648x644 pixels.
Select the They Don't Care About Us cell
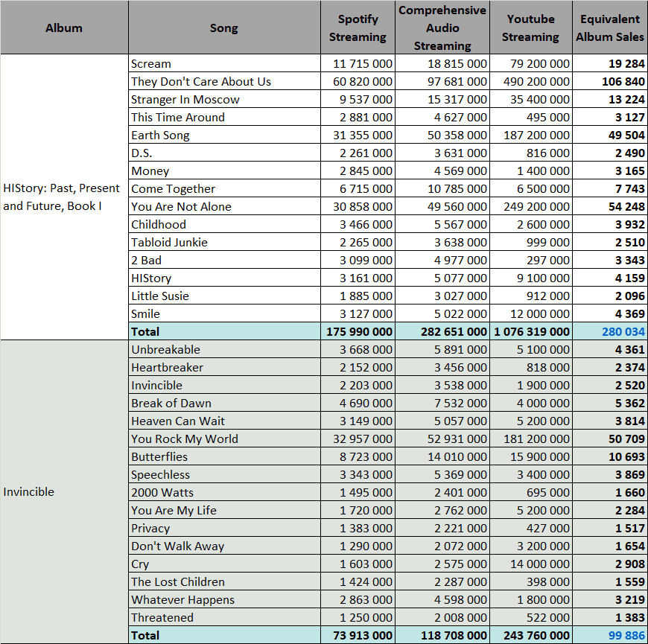click(x=224, y=81)
